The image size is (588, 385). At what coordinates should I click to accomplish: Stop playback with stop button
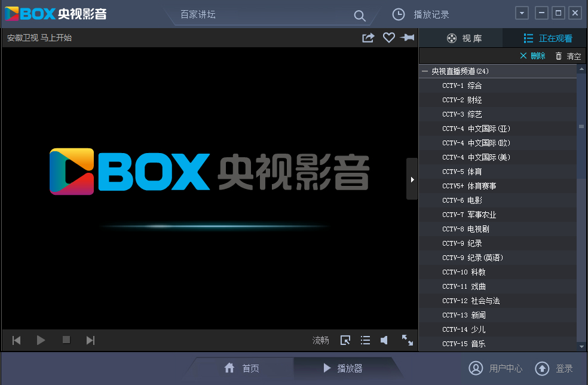click(66, 340)
